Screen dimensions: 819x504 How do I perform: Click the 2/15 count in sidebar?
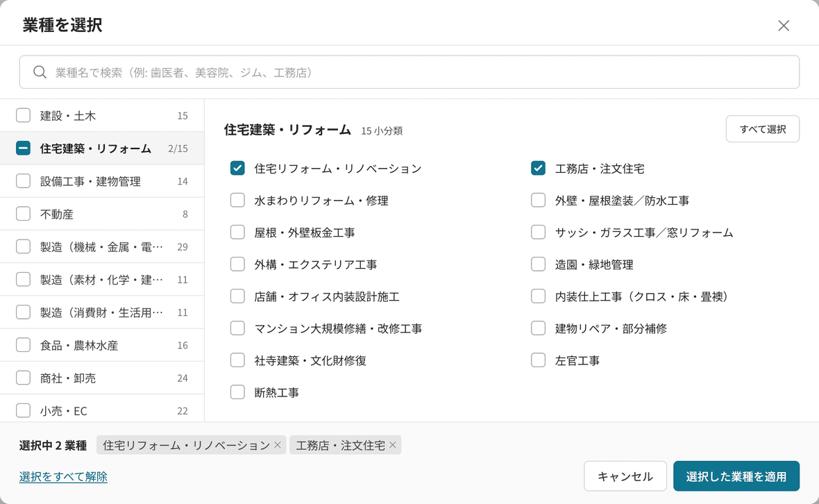(x=178, y=149)
